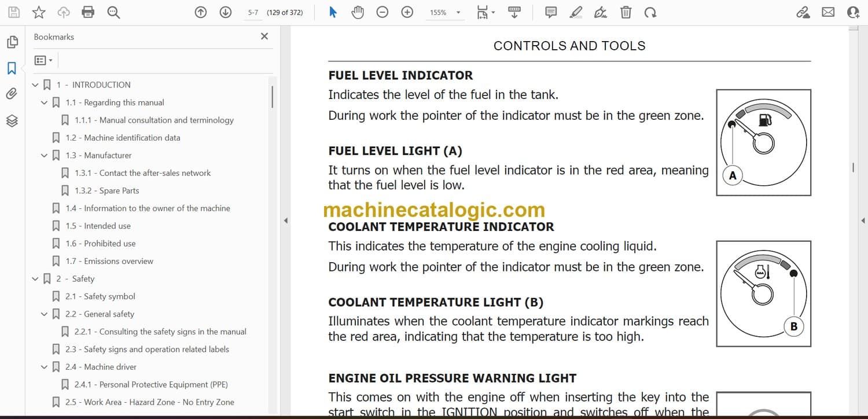
Task: Open the find text search tool
Action: [x=113, y=12]
